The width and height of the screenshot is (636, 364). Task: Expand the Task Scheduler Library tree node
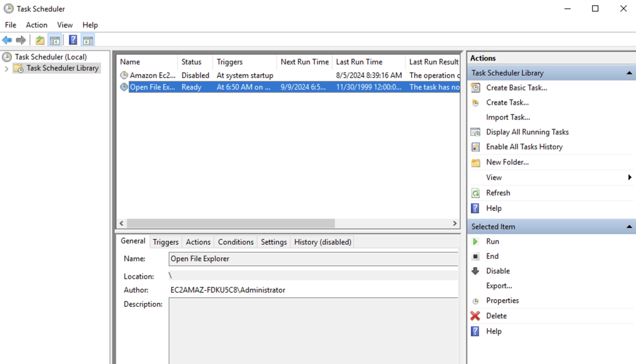tap(6, 68)
